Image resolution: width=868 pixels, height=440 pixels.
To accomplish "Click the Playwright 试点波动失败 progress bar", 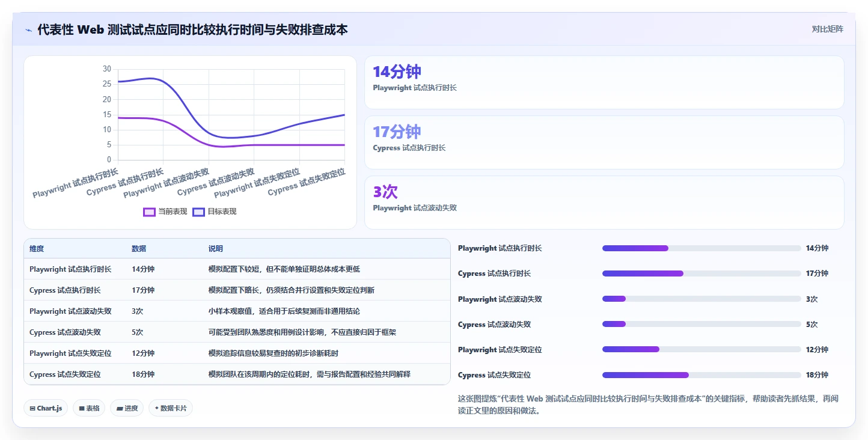I will tap(701, 299).
